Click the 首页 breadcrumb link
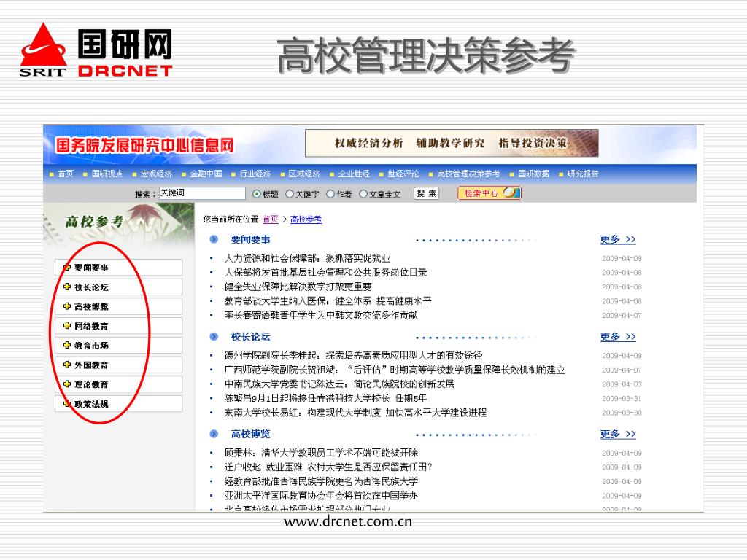This screenshot has height=560, width=747. click(x=270, y=219)
